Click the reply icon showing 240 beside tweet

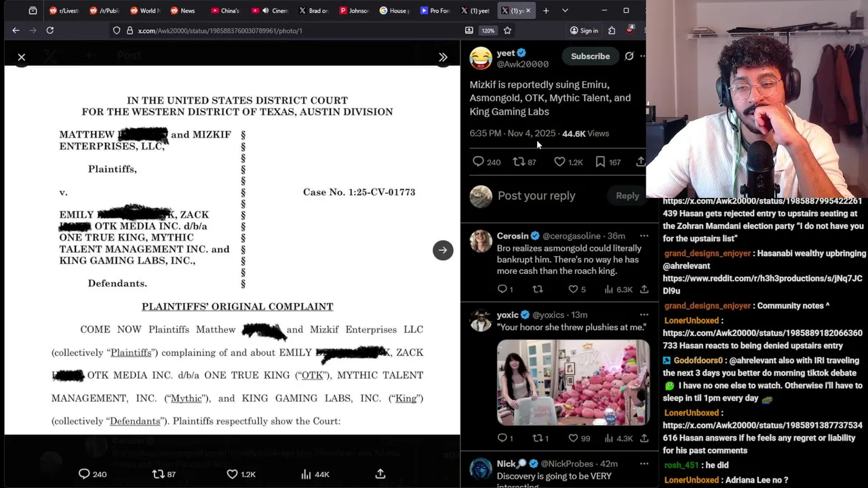[478, 162]
